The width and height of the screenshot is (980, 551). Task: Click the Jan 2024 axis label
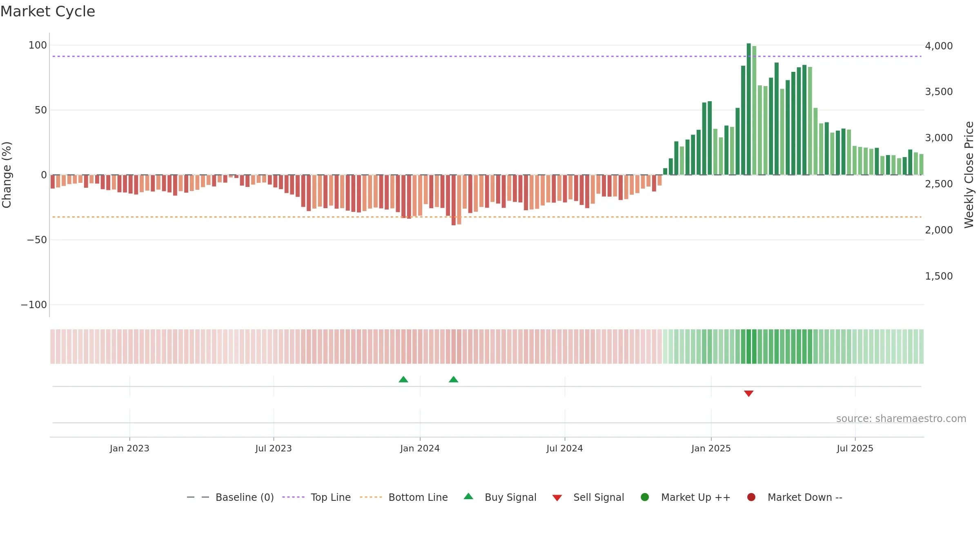[420, 448]
